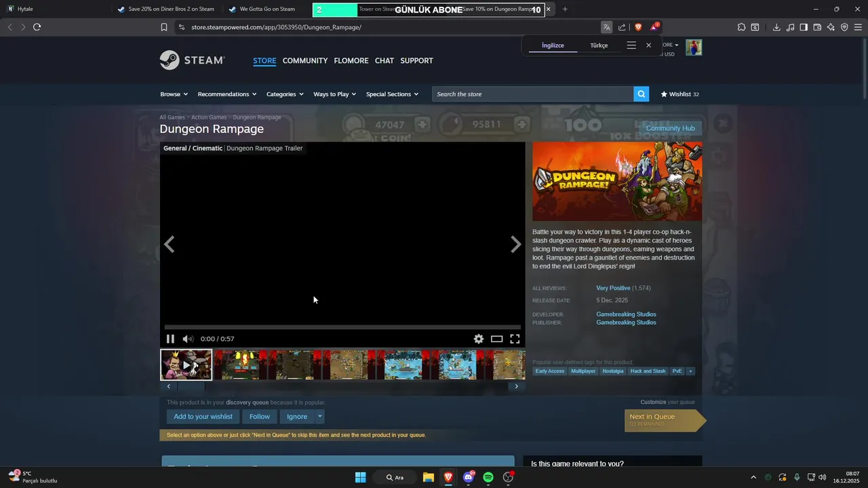Expand the Ways to Play dropdown
Viewport: 868px width, 488px height.
click(x=334, y=94)
